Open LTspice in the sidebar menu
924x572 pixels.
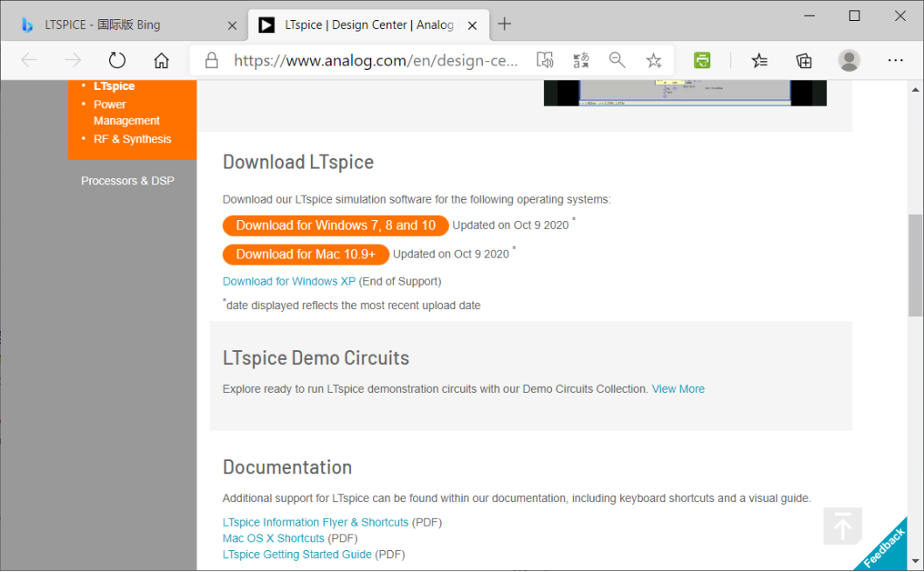click(x=114, y=86)
